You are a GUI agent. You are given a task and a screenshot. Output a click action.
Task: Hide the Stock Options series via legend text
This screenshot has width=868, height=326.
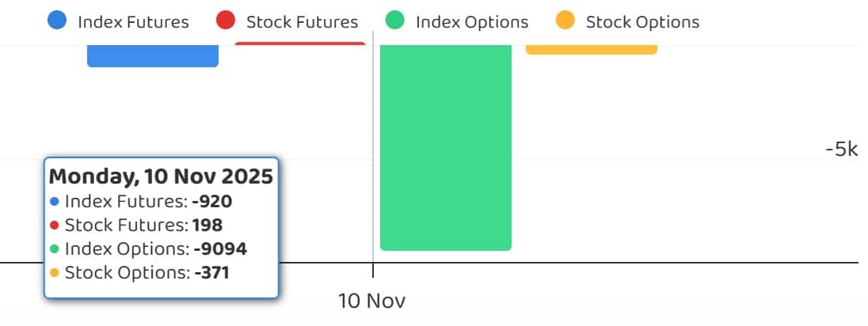pos(642,22)
